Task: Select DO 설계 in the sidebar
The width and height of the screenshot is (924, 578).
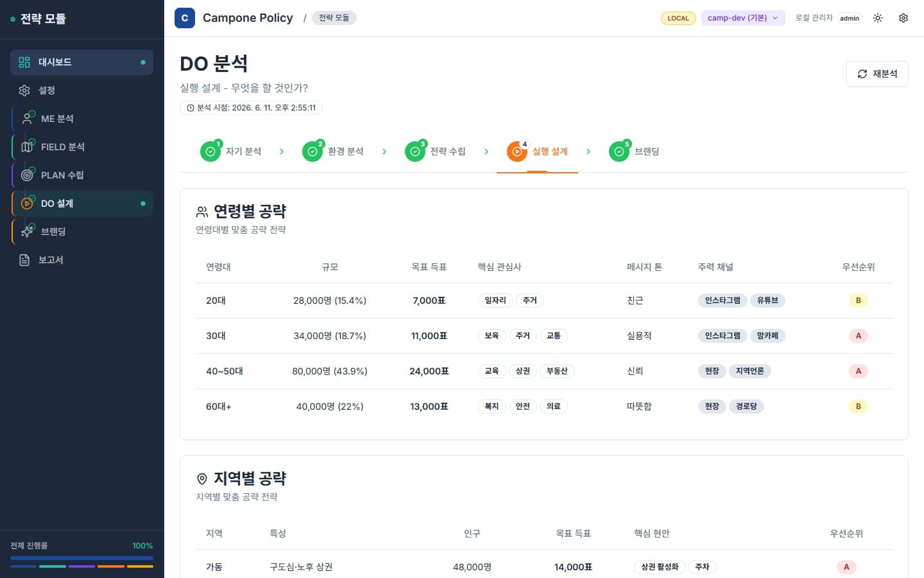Action: click(82, 204)
